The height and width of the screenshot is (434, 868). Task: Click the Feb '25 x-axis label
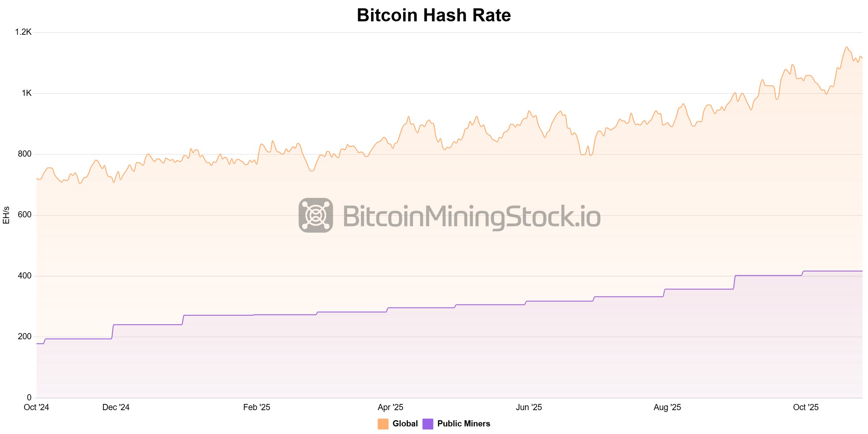click(256, 407)
